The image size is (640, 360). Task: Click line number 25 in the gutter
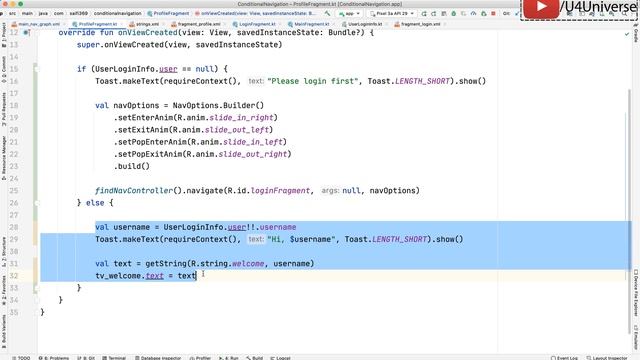coord(14,191)
